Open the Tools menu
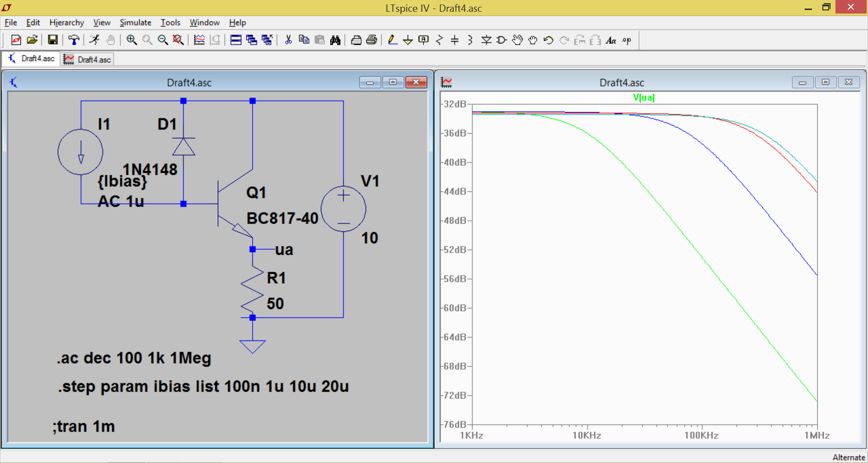 pos(170,22)
